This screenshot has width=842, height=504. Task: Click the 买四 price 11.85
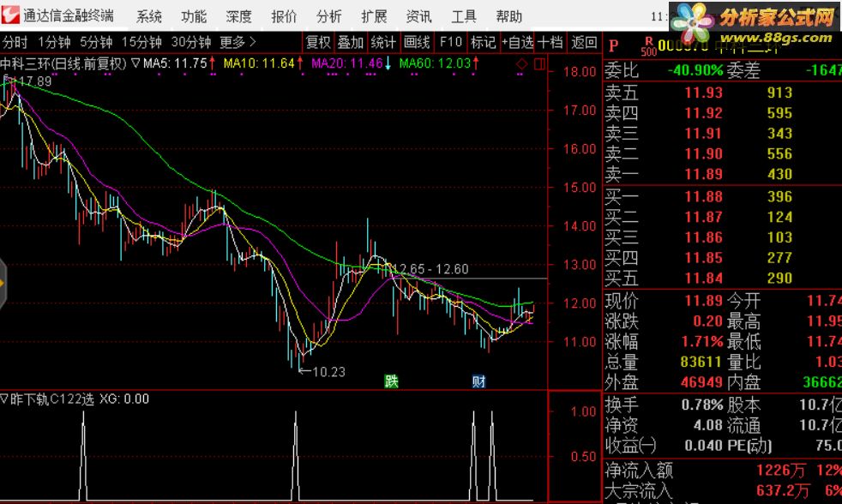[703, 258]
